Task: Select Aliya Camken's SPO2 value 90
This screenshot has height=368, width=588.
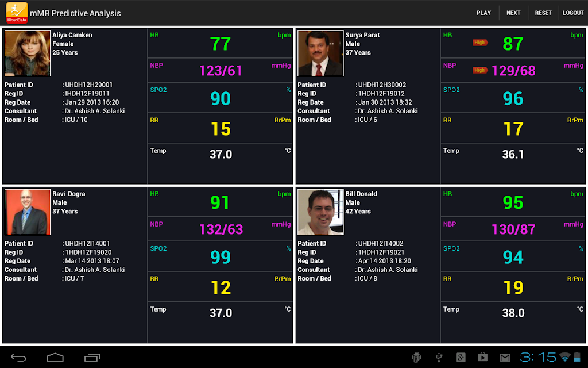Action: (x=220, y=98)
